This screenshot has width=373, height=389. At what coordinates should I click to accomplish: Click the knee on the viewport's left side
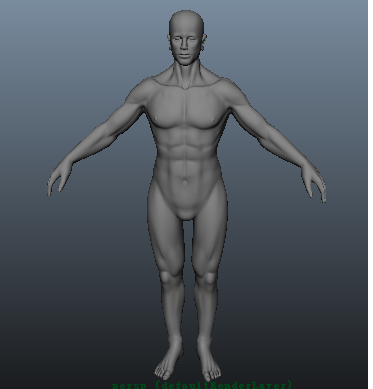tap(167, 277)
